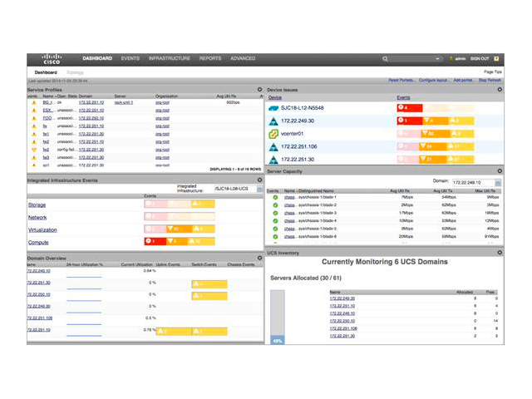The width and height of the screenshot is (532, 399).
Task: Click the SJC18-L12-N5548 switch device icon
Action: click(273, 108)
